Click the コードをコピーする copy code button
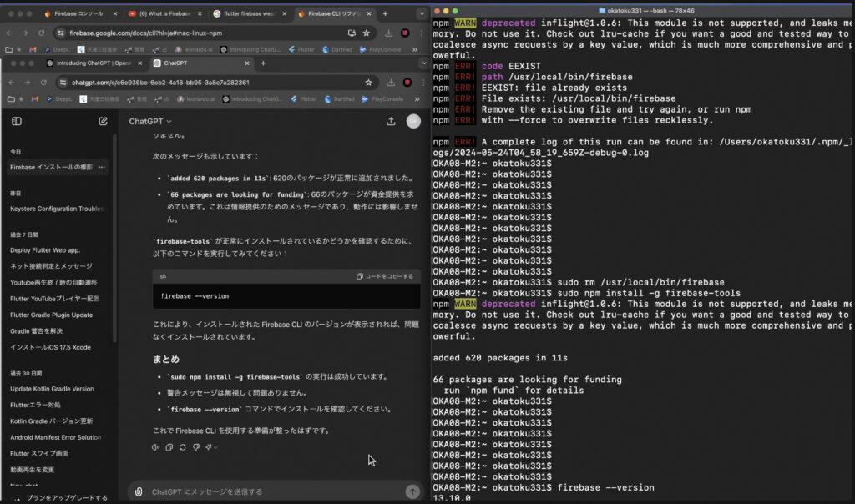This screenshot has height=504, width=855. tap(385, 276)
